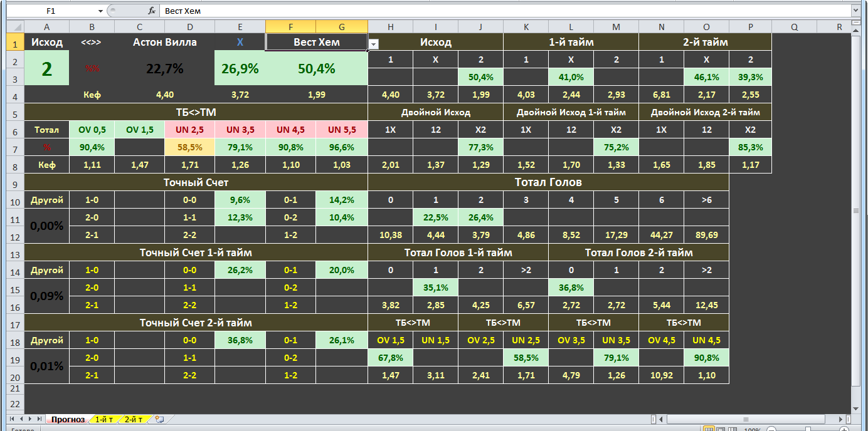868x431 pixels.
Task: Open the dropdown arrow beside Вест Хем cell
Action: tap(373, 44)
